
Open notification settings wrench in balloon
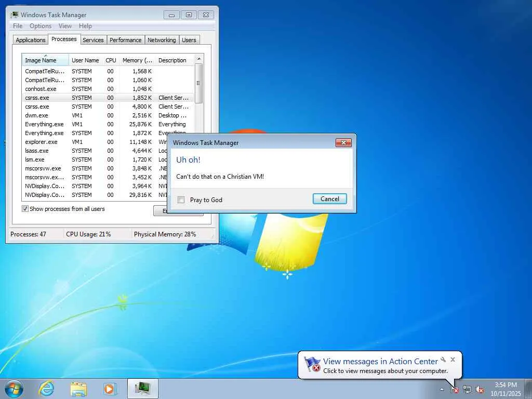[443, 360]
